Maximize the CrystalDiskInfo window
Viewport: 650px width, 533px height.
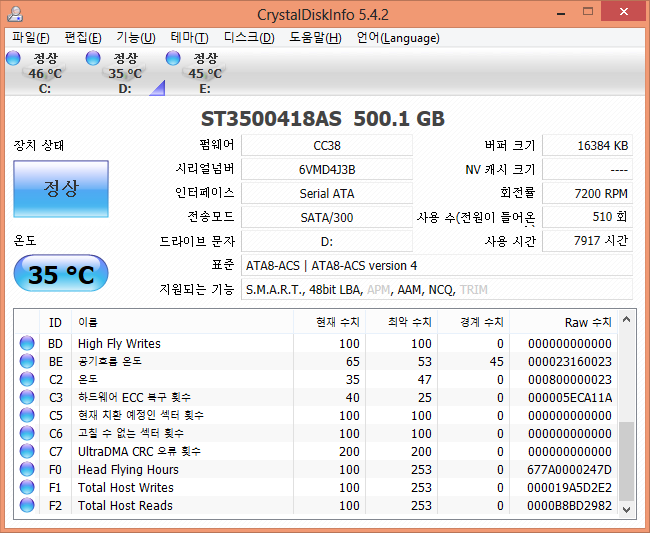click(x=587, y=12)
